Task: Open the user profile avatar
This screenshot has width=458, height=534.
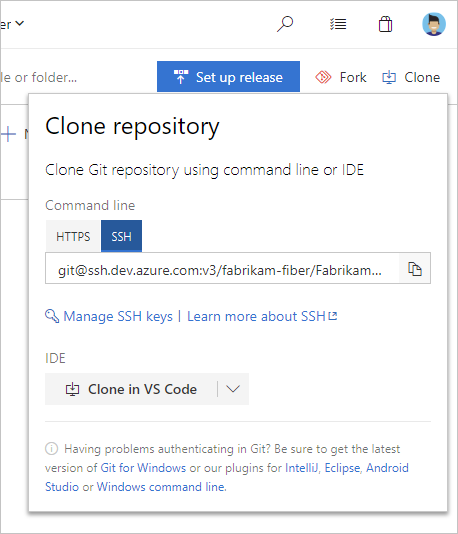Action: (434, 24)
